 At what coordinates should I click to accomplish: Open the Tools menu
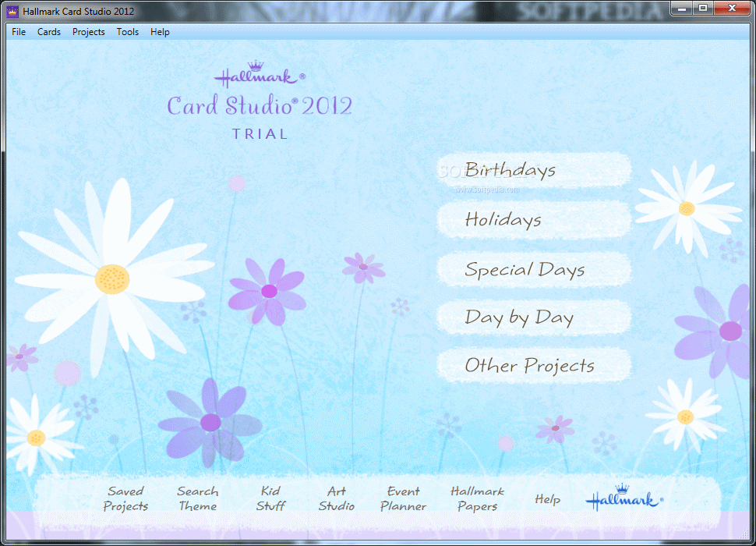127,32
